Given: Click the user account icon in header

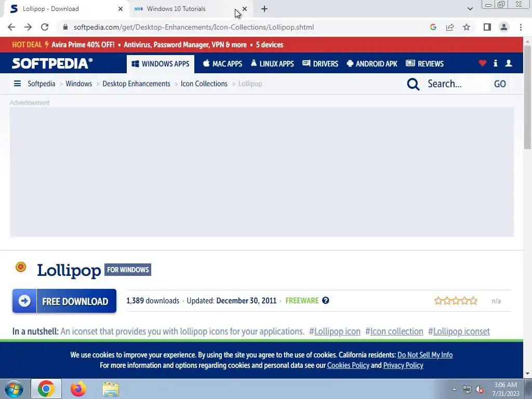Looking at the screenshot, I should click(509, 63).
